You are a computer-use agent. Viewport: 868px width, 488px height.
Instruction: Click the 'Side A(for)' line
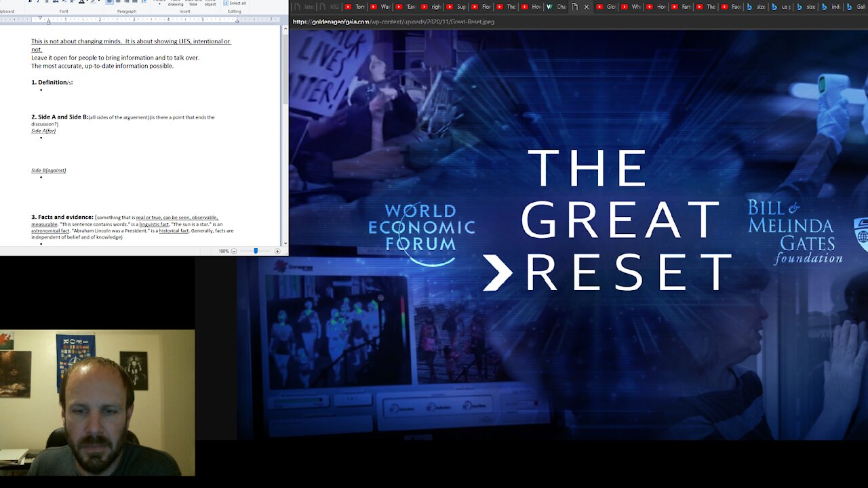point(43,131)
